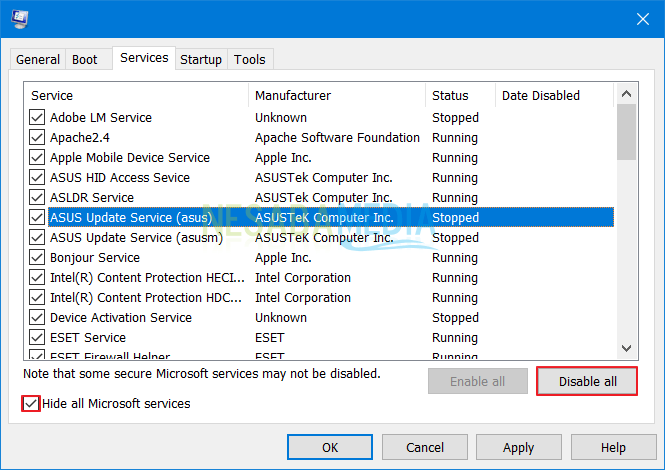Uncheck the Adobe LM Service checkbox
665x470 pixels.
[37, 118]
